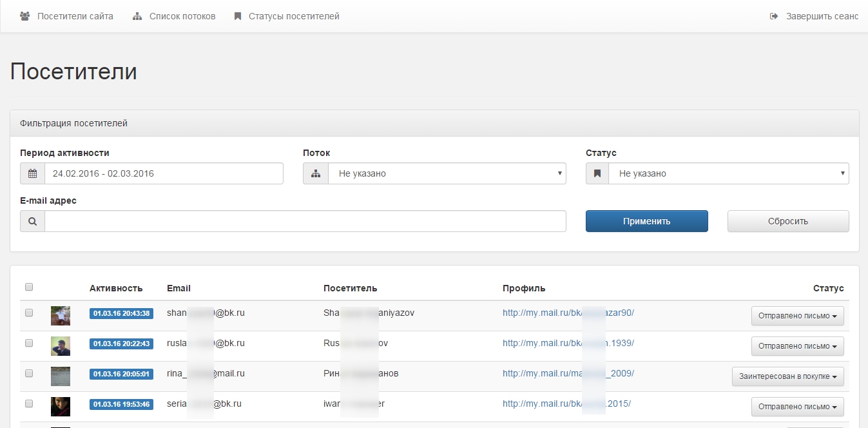The height and width of the screenshot is (428, 868).
Task: Open the Заинтересован в покупке status dropdown
Action: 787,376
